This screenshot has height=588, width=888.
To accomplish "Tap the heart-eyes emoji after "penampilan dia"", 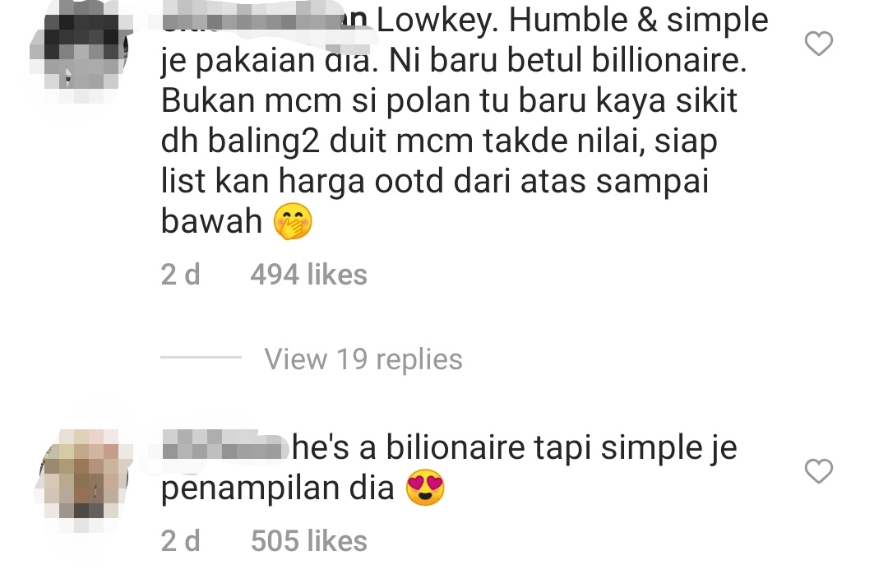I will coord(425,488).
